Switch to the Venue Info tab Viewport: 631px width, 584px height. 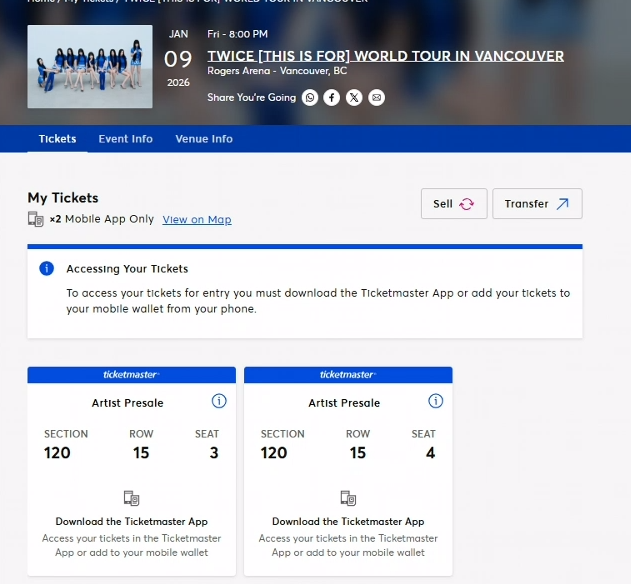point(204,139)
